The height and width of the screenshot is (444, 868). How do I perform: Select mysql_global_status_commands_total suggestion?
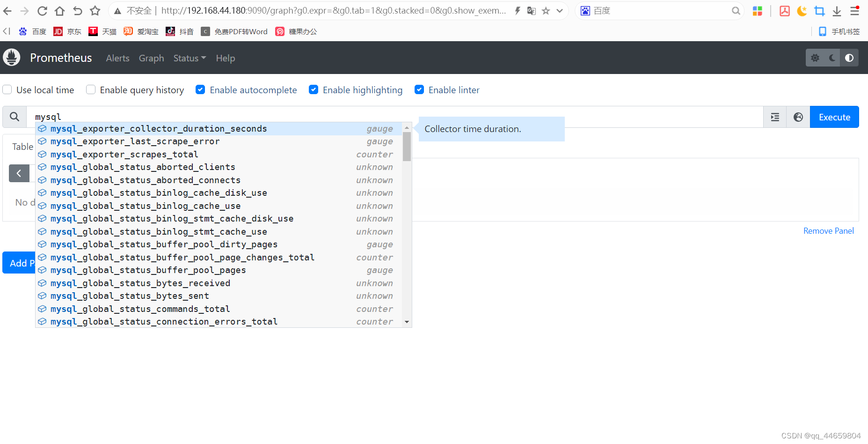tap(219, 309)
